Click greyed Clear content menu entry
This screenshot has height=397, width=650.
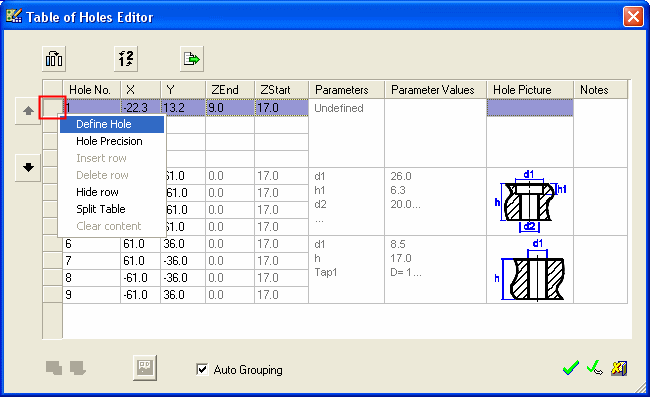tap(112, 226)
